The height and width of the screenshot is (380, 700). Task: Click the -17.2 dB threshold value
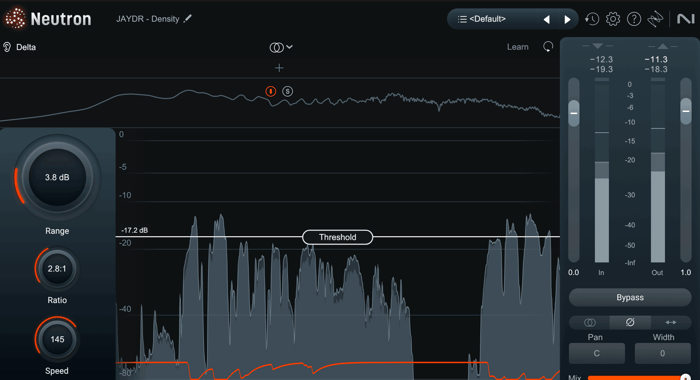[x=134, y=230]
